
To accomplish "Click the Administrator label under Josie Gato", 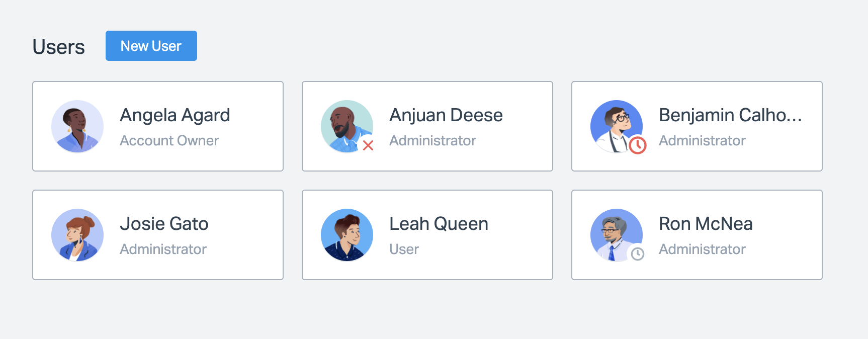I will [163, 249].
